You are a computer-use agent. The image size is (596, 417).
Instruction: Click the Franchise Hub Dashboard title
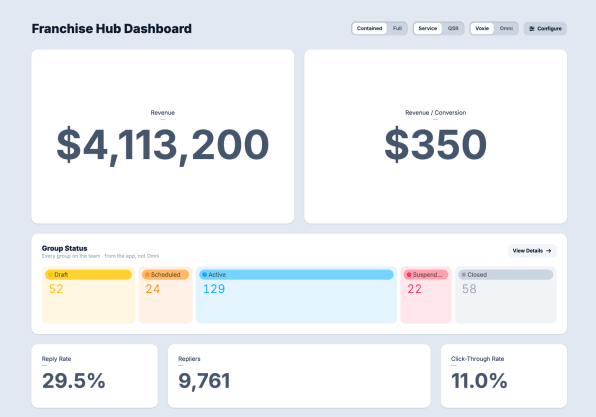[x=111, y=29]
